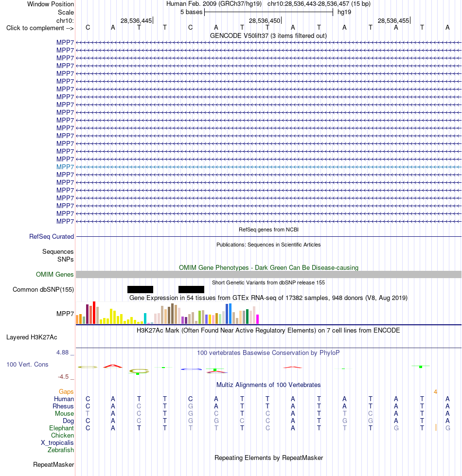Click the 'Common dbSNP(155)' track label
This screenshot has width=462, height=476.
43,290
